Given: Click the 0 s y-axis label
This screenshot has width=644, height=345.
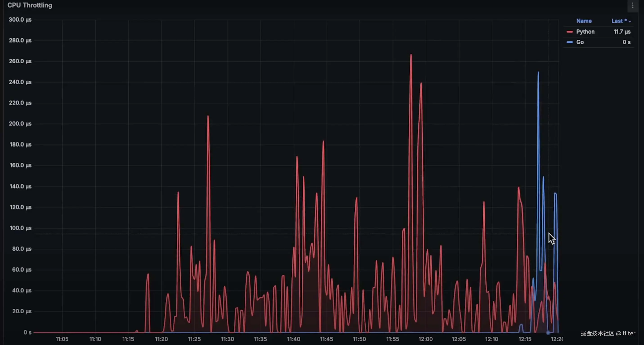Looking at the screenshot, I should (27, 332).
